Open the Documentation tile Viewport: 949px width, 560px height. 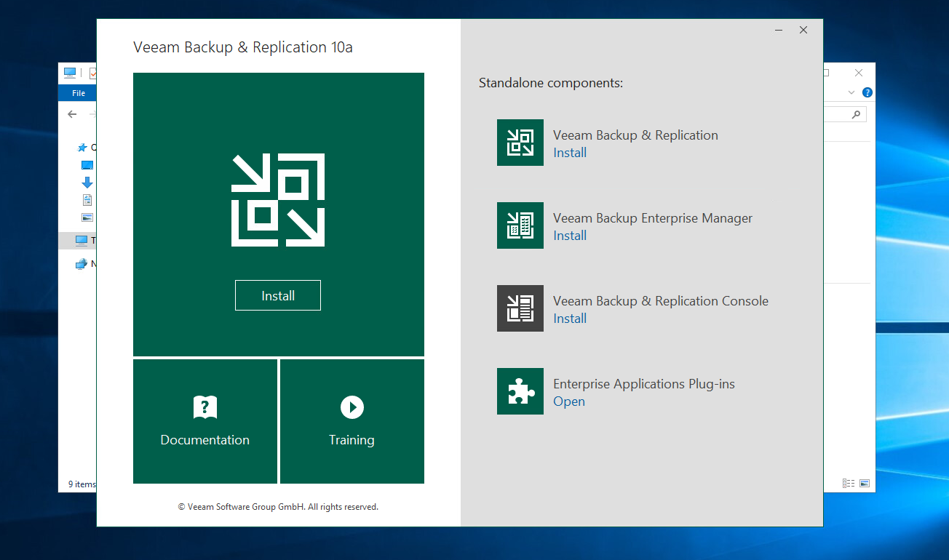tap(205, 421)
